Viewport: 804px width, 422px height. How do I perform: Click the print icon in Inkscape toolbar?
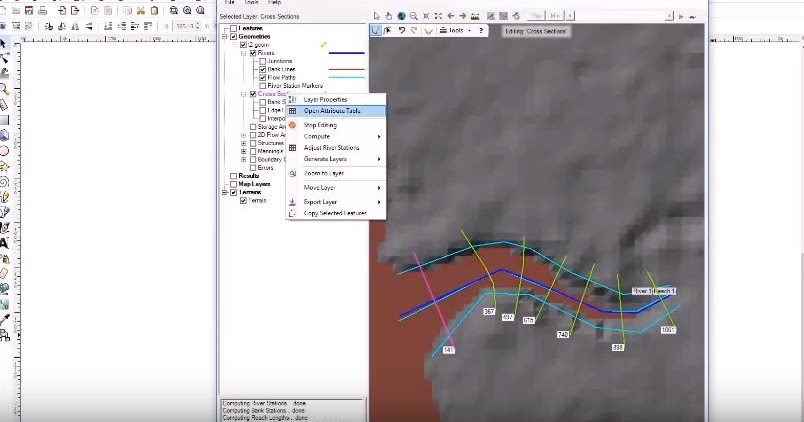(43, 10)
